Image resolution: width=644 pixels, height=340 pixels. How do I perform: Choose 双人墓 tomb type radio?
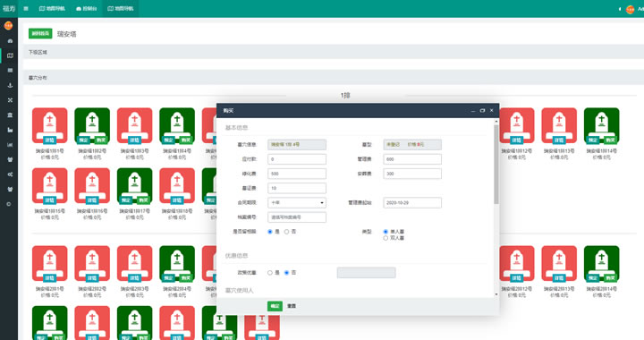click(386, 238)
